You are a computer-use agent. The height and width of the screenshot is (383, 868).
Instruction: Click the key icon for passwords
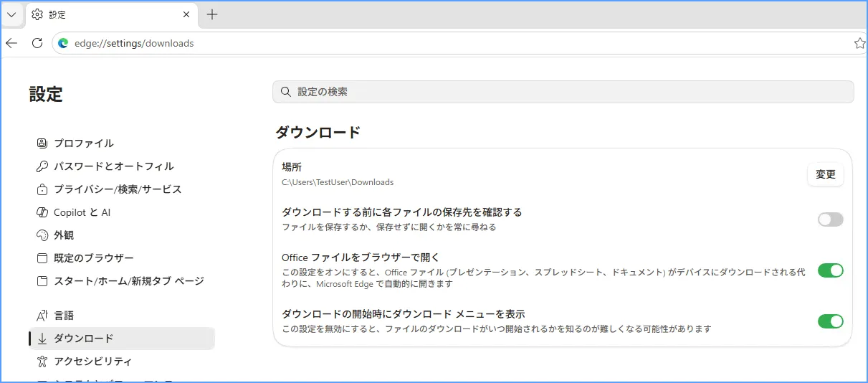coord(42,166)
